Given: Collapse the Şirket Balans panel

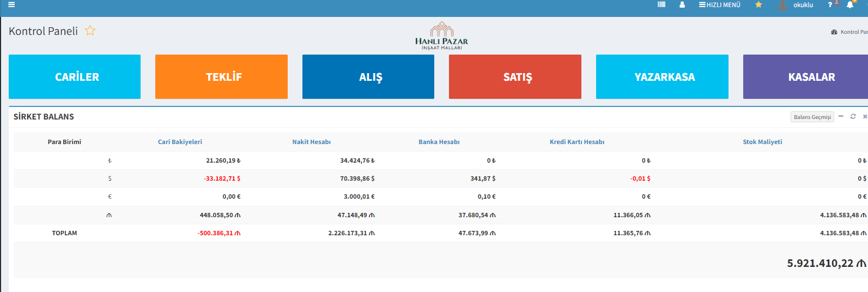Looking at the screenshot, I should tap(841, 116).
